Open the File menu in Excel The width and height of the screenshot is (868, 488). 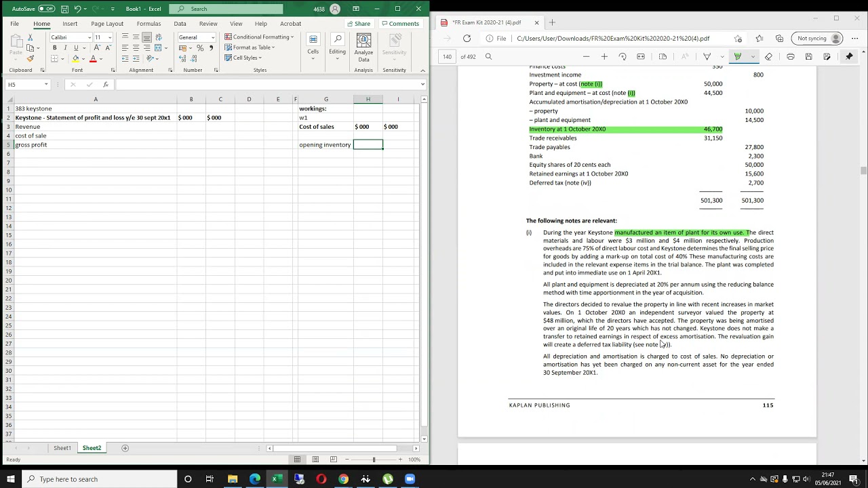coord(14,24)
